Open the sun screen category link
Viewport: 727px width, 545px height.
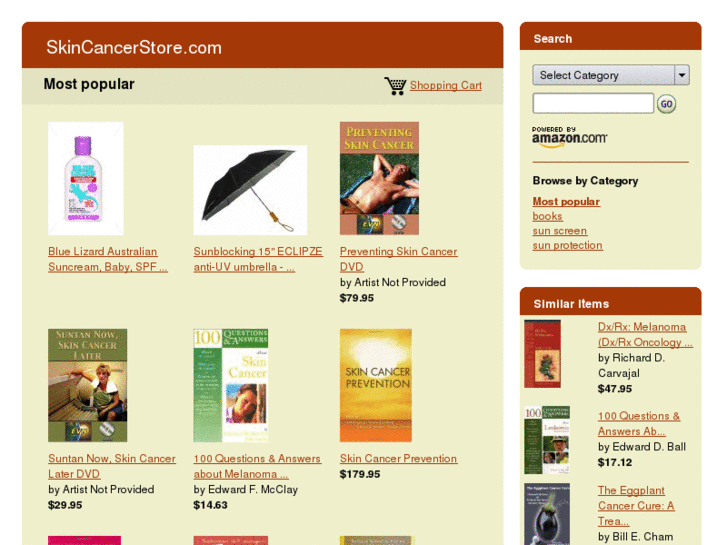click(x=560, y=231)
